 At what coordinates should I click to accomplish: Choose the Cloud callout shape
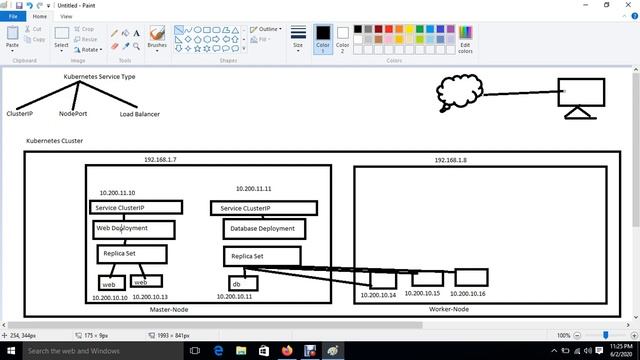point(235,49)
